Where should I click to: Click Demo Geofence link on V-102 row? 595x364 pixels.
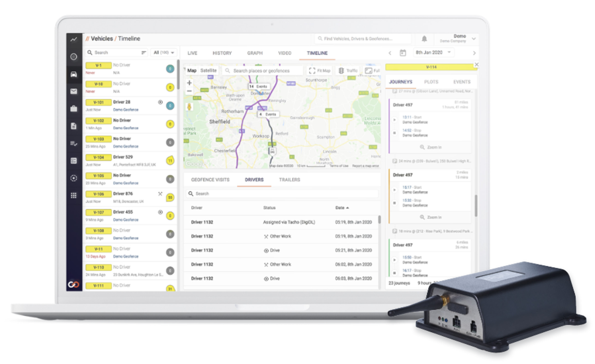125,128
